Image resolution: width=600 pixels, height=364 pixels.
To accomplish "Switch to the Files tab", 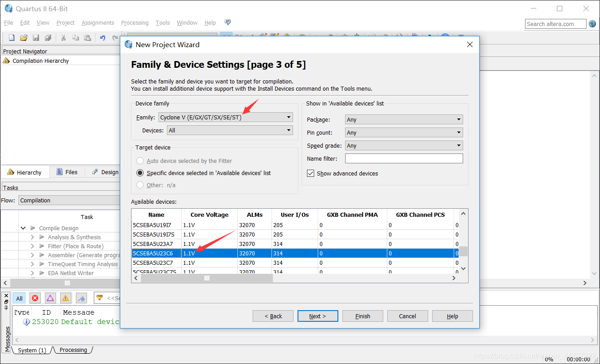I will coord(66,172).
